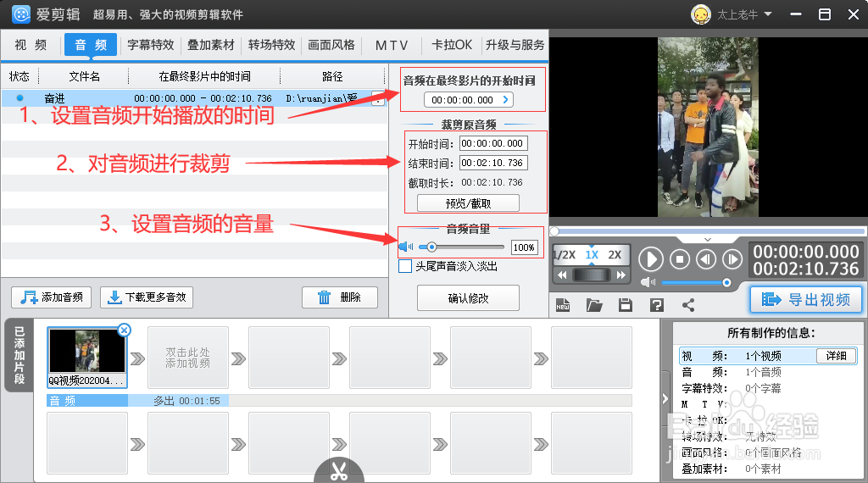Edit the 100% volume value field
The width and height of the screenshot is (868, 483).
(524, 247)
